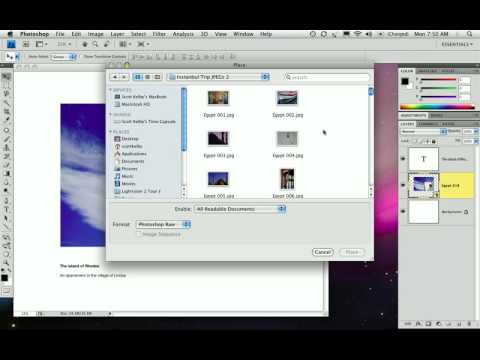Pick a color from the spectrum ramp
Screen dimensions: 480x360
point(437,107)
